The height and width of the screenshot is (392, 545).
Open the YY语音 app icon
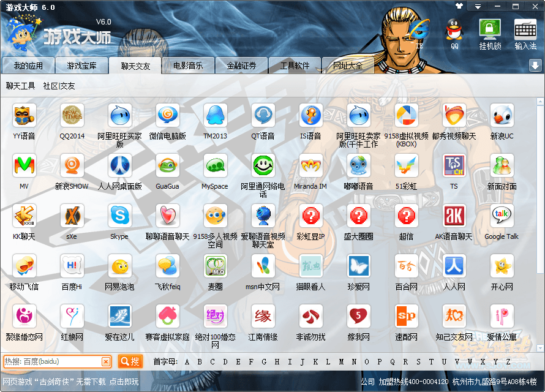pyautogui.click(x=24, y=115)
